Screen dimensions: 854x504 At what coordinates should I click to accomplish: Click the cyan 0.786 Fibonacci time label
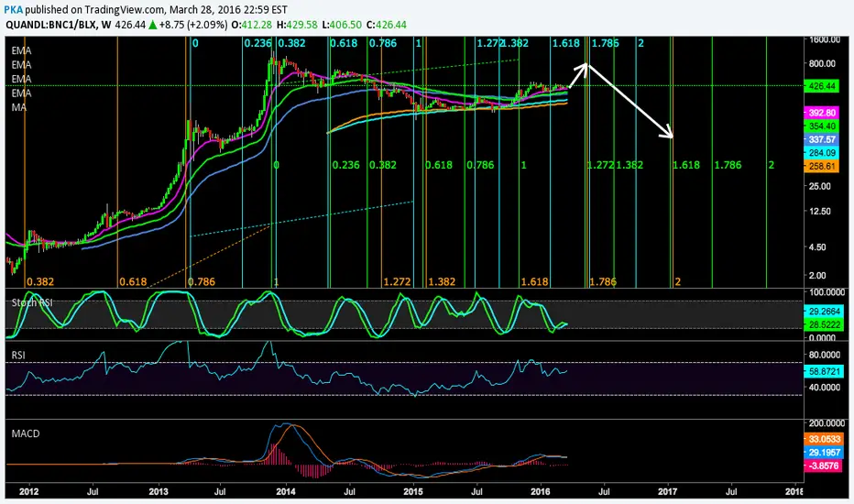pos(383,43)
